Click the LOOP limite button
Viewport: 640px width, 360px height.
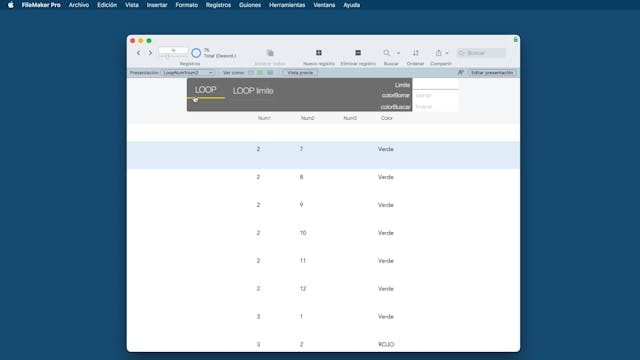(x=253, y=91)
